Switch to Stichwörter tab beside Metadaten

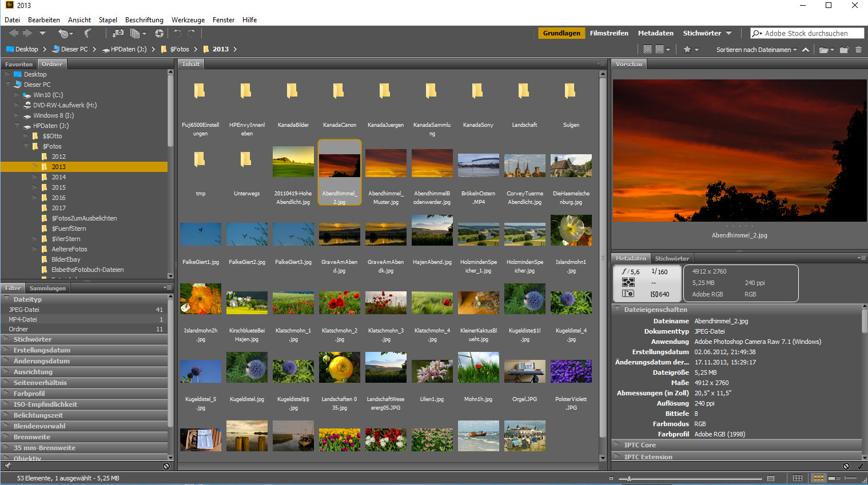coord(672,258)
